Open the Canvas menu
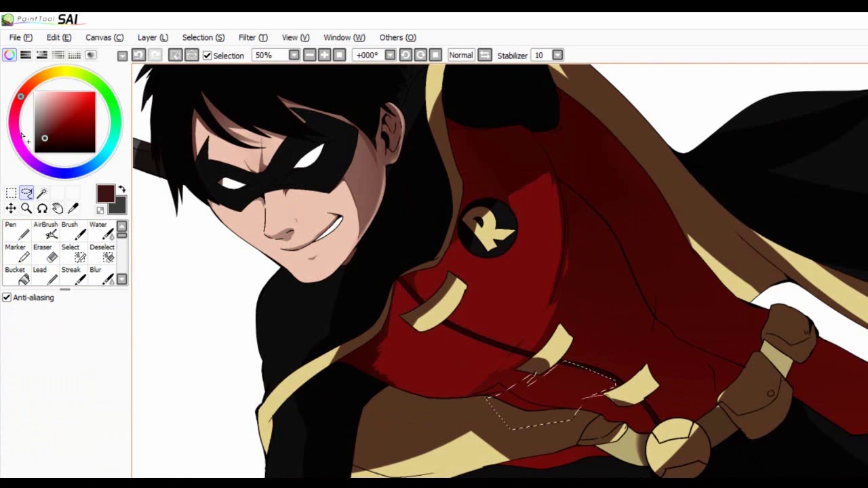 (x=104, y=37)
